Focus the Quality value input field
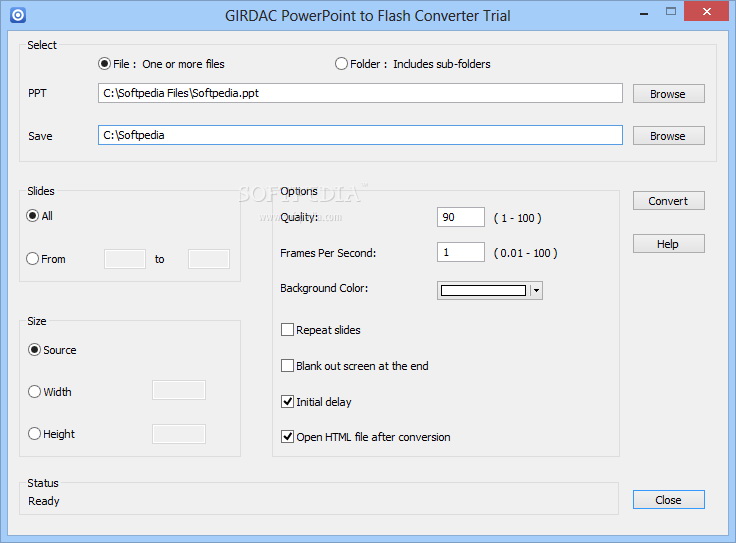The height and width of the screenshot is (543, 736). pos(460,217)
